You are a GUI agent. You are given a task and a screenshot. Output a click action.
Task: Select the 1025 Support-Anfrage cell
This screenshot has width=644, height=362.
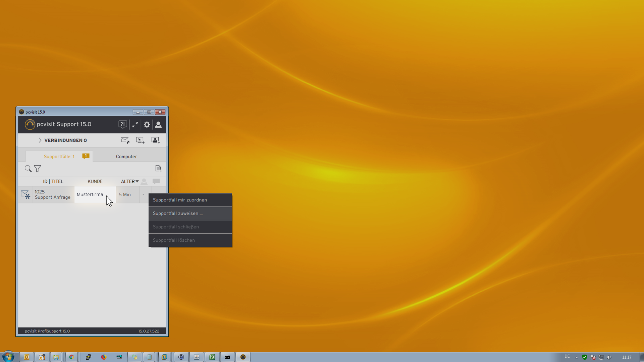53,195
